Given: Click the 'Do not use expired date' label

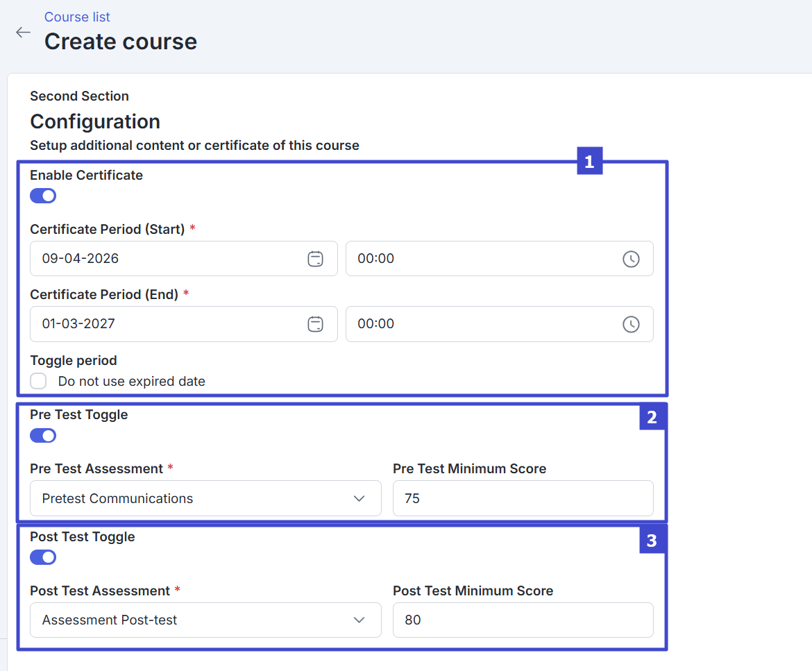Looking at the screenshot, I should point(132,381).
